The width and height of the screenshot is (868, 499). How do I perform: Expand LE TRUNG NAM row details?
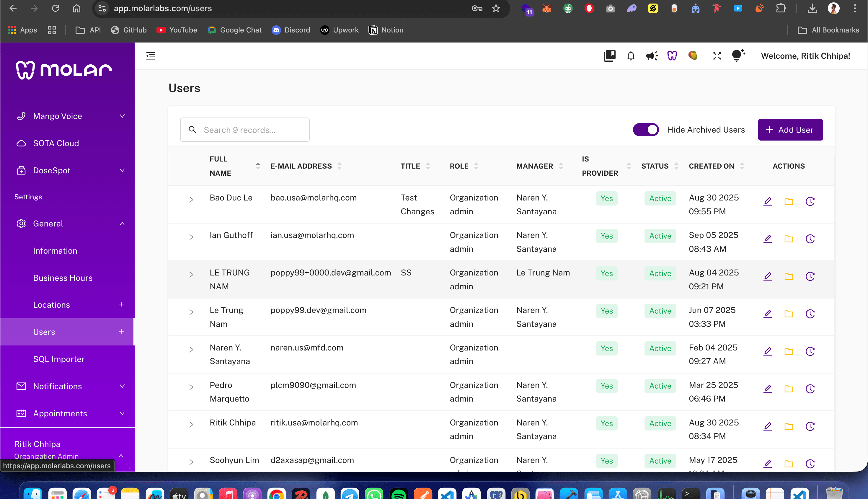pos(191,275)
